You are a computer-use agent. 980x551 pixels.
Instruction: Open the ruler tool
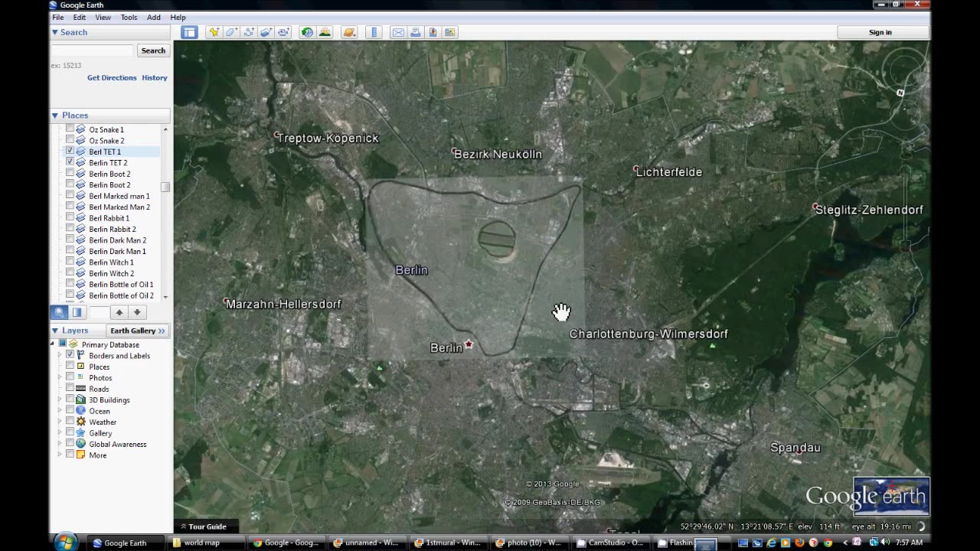374,32
